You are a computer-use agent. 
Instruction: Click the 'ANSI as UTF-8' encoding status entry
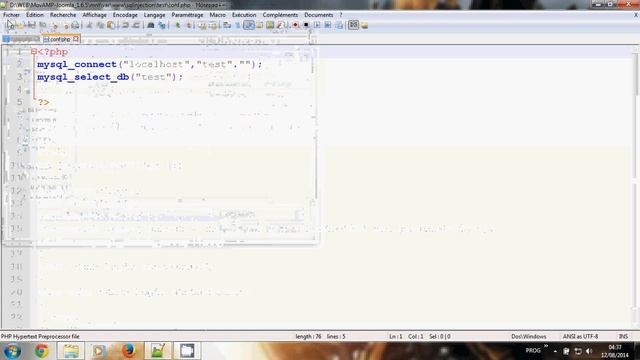click(x=580, y=336)
